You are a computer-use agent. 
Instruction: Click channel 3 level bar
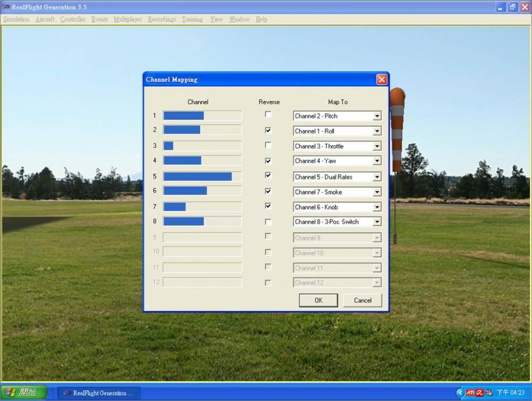tap(202, 146)
